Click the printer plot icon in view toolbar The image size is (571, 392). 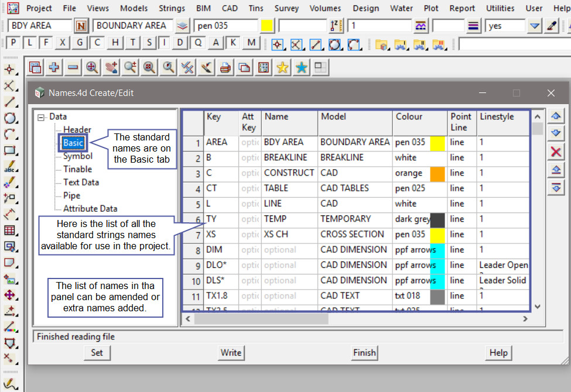(225, 67)
